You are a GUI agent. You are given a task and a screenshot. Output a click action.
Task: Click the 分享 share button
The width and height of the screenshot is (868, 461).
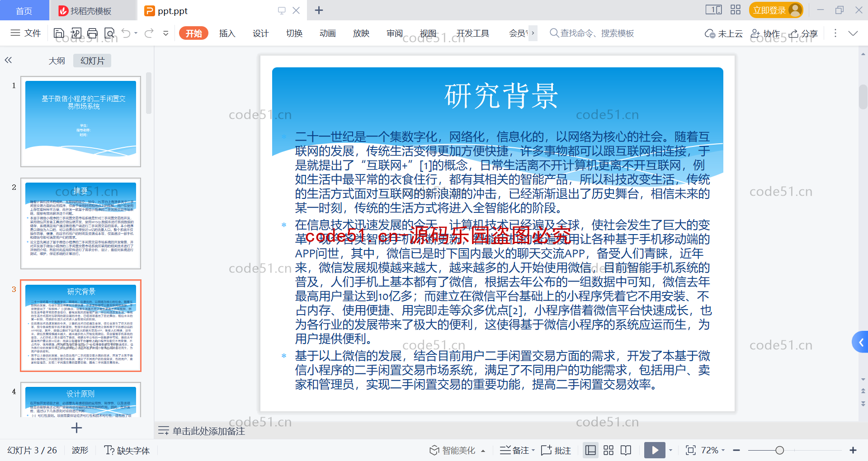[803, 33]
